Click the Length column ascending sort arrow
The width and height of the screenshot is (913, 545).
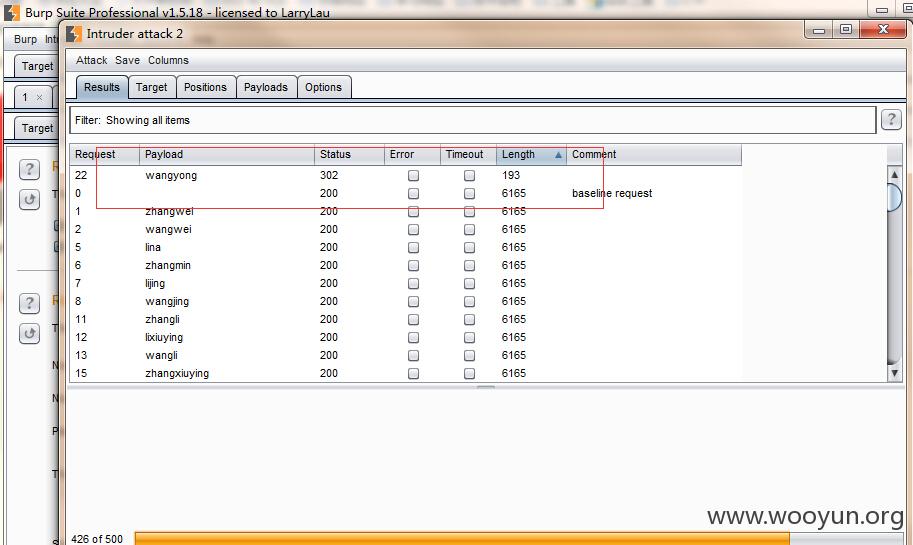(x=558, y=155)
